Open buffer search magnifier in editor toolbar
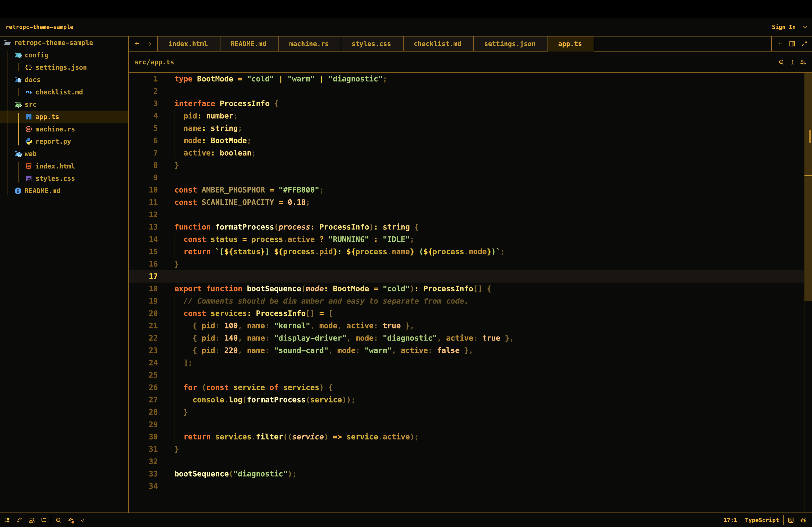Image resolution: width=812 pixels, height=527 pixels. click(x=781, y=62)
